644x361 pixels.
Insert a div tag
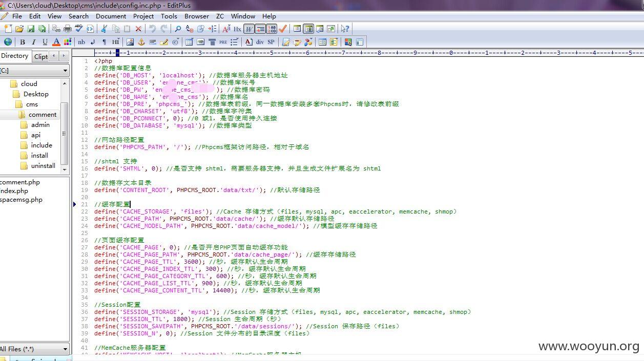click(260, 42)
